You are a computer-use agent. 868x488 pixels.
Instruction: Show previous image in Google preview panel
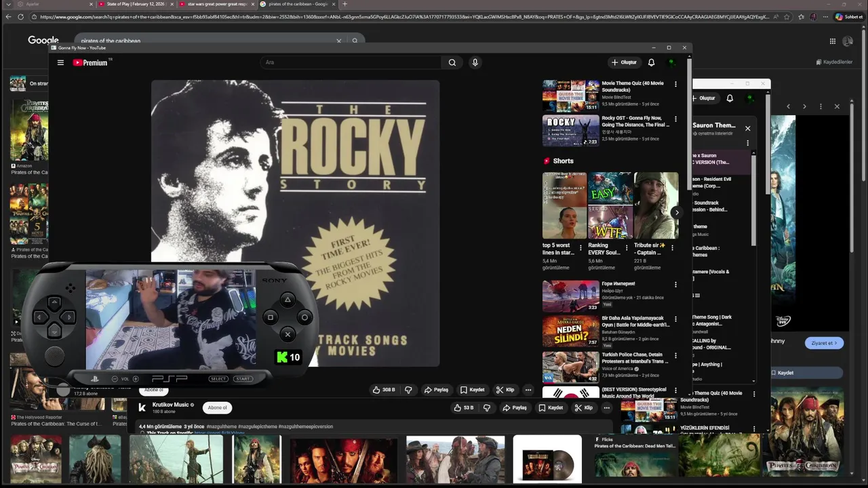(788, 106)
